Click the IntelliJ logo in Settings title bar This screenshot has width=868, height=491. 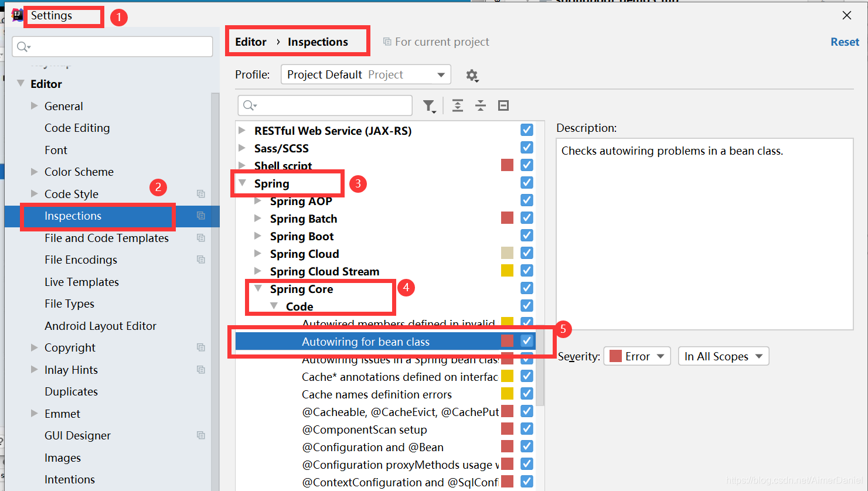click(17, 15)
